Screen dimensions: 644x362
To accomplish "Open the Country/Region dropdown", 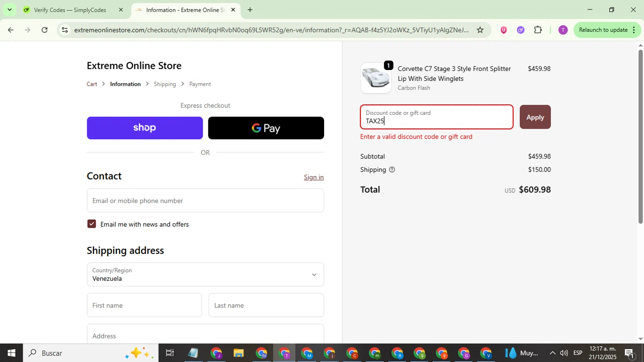I will (x=205, y=274).
